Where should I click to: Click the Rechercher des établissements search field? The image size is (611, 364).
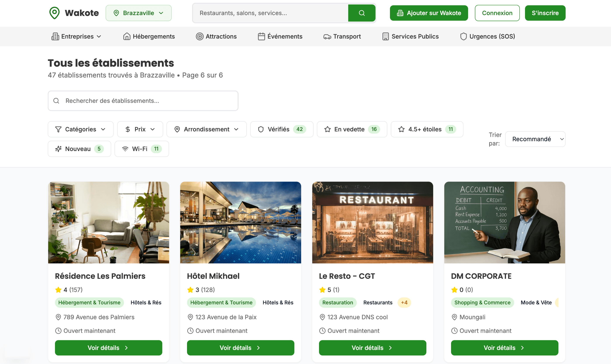(143, 101)
